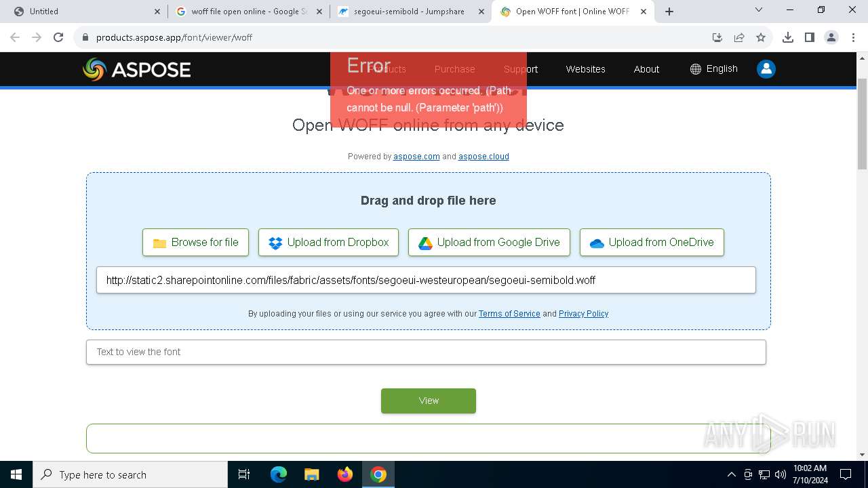This screenshot has height=488, width=868.
Task: Show hidden tray icons chevron
Action: click(731, 474)
